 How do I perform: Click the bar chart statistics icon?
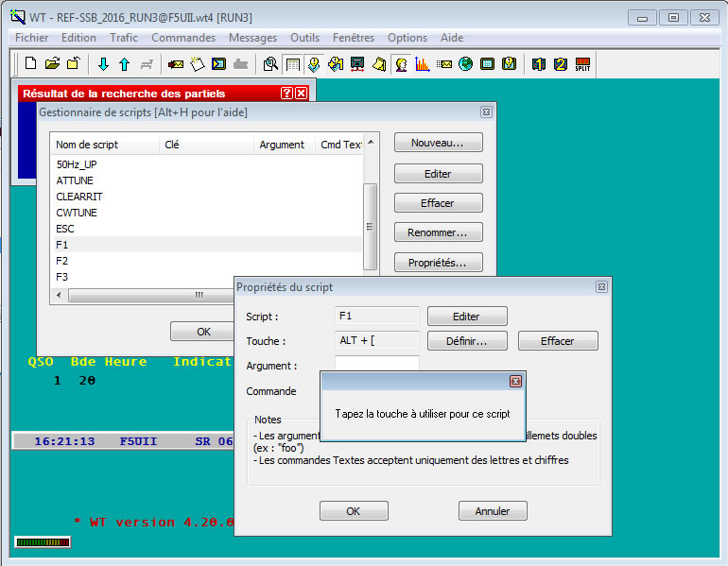click(422, 64)
